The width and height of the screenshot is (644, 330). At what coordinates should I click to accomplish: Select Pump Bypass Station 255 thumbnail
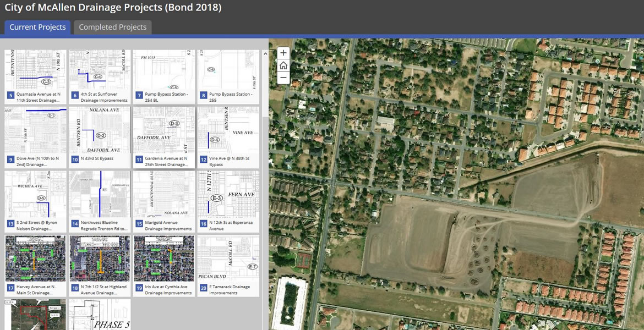pyautogui.click(x=228, y=70)
